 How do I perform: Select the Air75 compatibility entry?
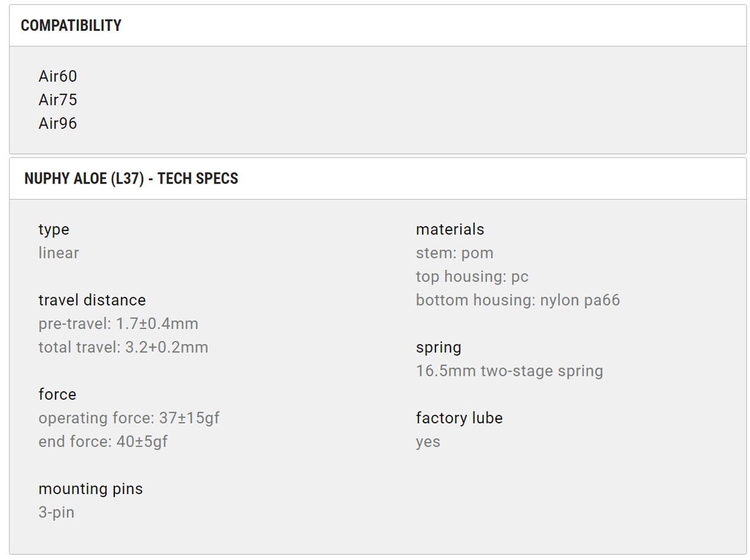[x=58, y=100]
